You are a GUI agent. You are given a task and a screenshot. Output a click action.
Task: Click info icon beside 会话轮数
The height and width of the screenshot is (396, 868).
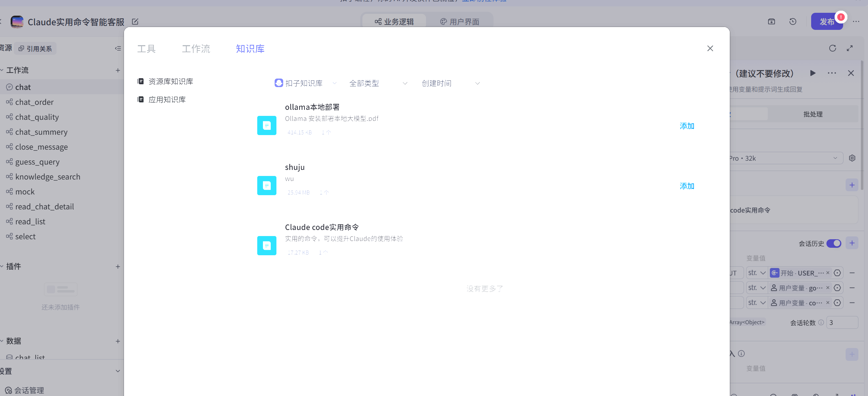coord(821,322)
